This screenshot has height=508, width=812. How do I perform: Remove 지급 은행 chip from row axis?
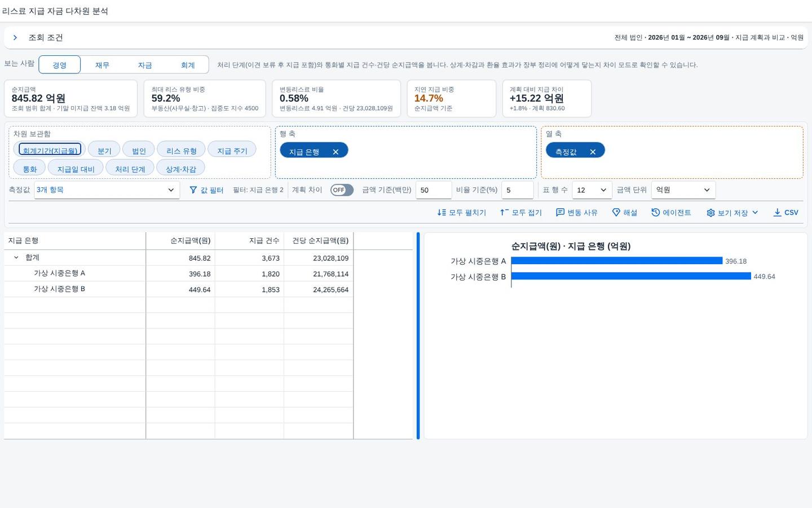coord(336,152)
